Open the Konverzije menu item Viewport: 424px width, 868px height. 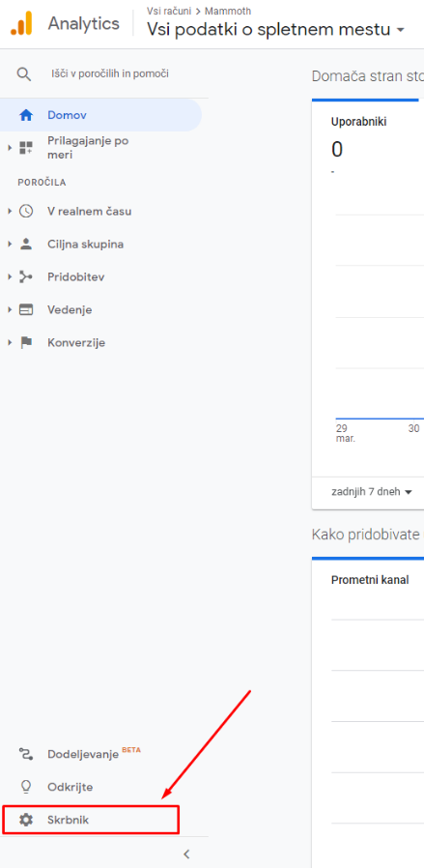76,343
